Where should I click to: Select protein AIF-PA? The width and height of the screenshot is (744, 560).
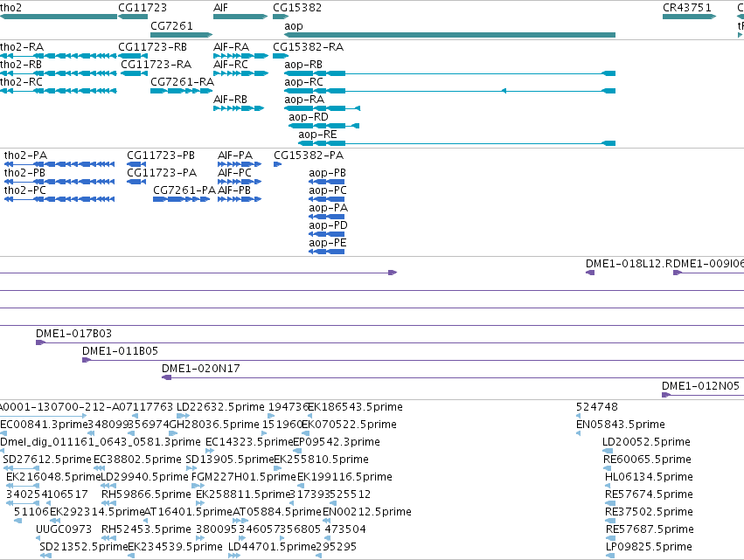240,164
